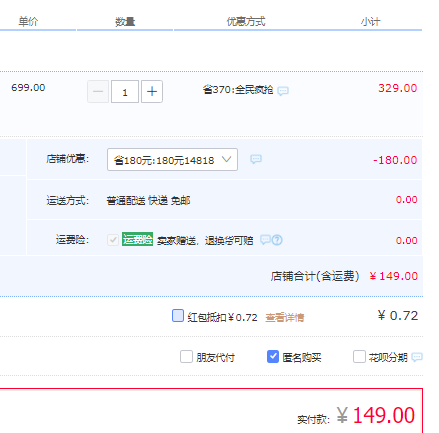The width and height of the screenshot is (439, 433).
Task: Click the 优惠方式 column header
Action: [246, 22]
